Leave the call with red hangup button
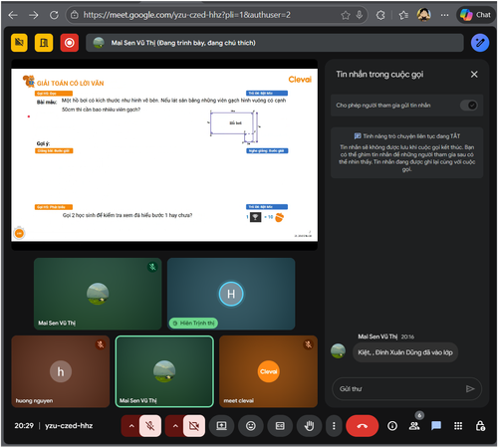Image resolution: width=498 pixels, height=448 pixels. pyautogui.click(x=362, y=426)
